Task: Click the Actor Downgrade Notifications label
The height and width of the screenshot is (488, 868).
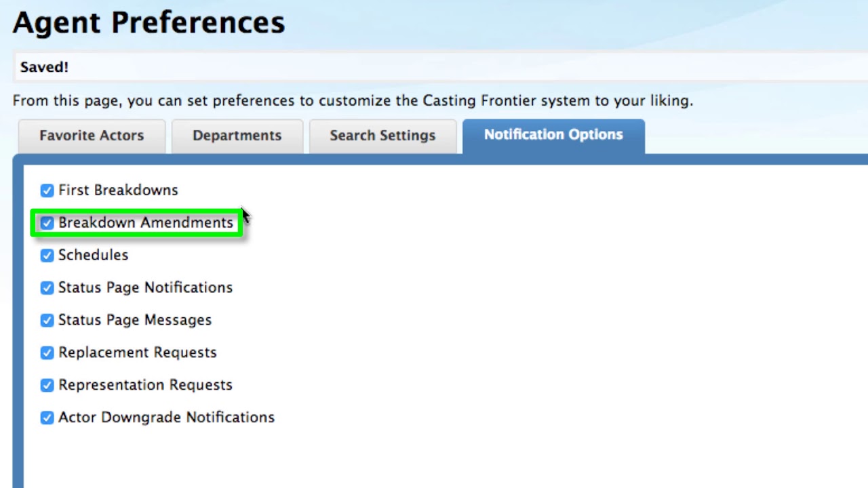Action: pyautogui.click(x=166, y=418)
